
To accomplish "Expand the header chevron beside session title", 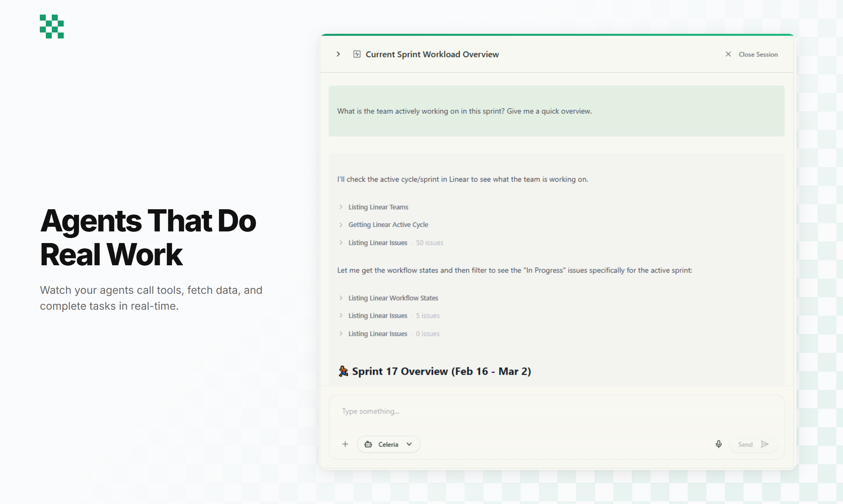I will coord(338,54).
